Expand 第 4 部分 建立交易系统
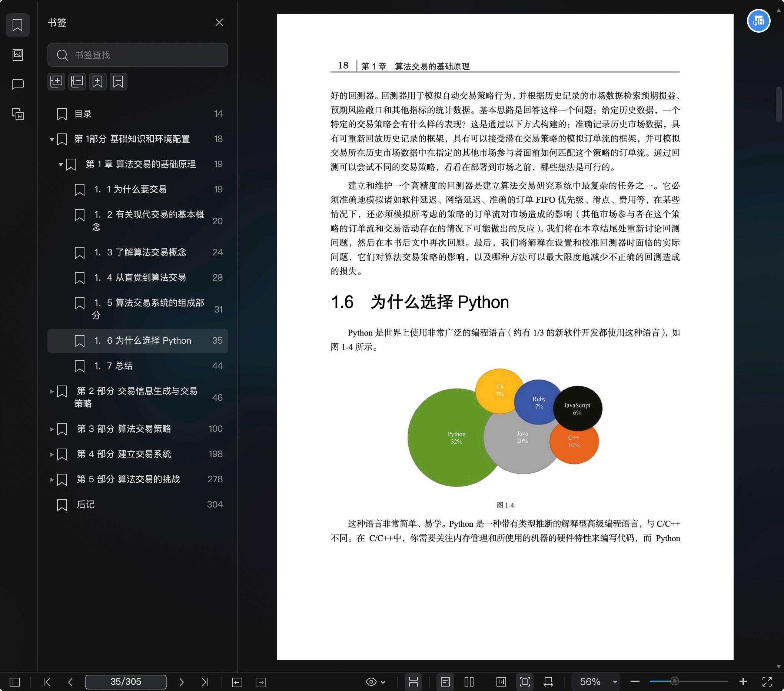Screen dimensions: 784x691 (x=52, y=454)
